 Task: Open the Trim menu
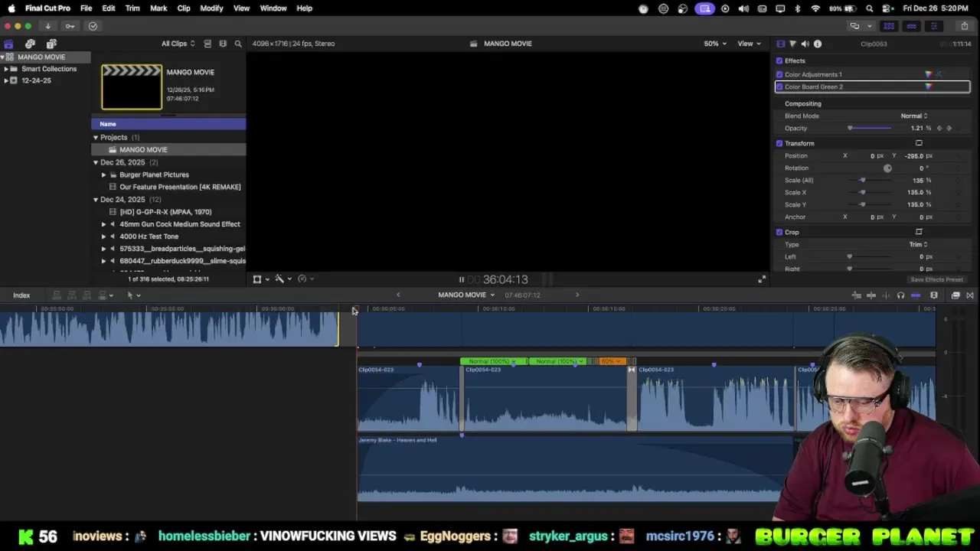click(x=132, y=8)
